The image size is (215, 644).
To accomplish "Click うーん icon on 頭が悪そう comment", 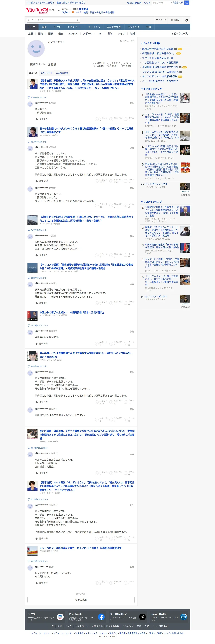I will click(x=126, y=119).
